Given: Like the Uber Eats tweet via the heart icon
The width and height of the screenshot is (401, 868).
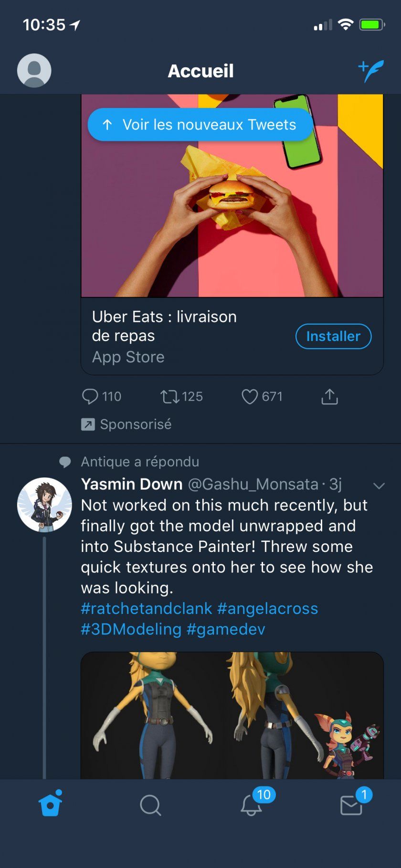Looking at the screenshot, I should pyautogui.click(x=251, y=396).
